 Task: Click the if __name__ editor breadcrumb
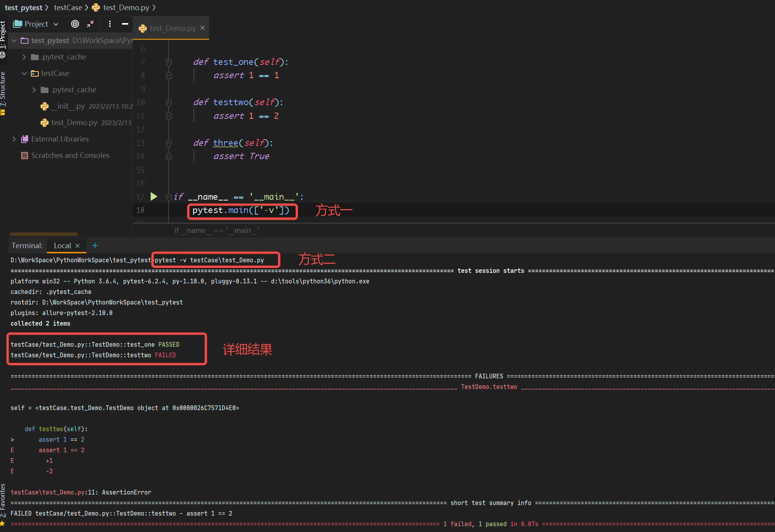pyautogui.click(x=217, y=231)
